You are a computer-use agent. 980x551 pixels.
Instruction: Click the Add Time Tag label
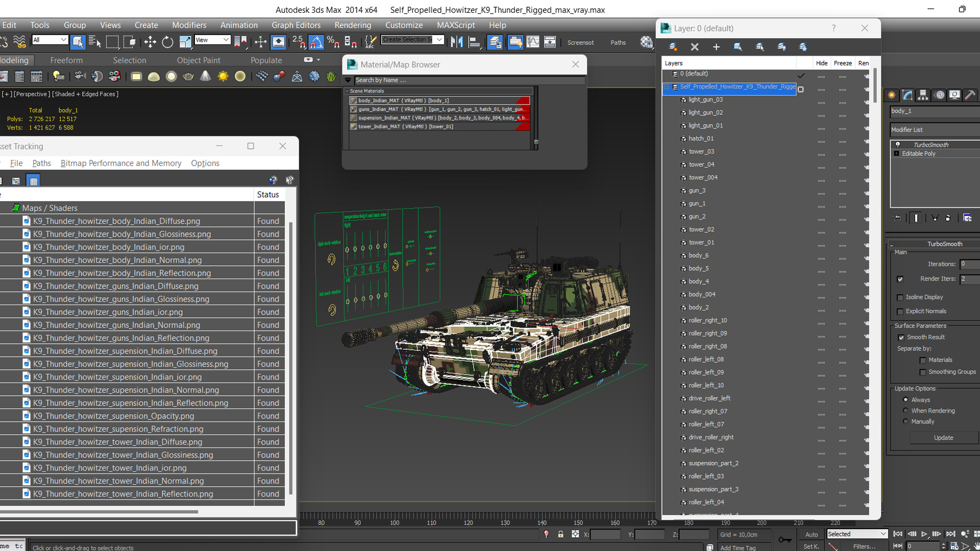pos(738,548)
